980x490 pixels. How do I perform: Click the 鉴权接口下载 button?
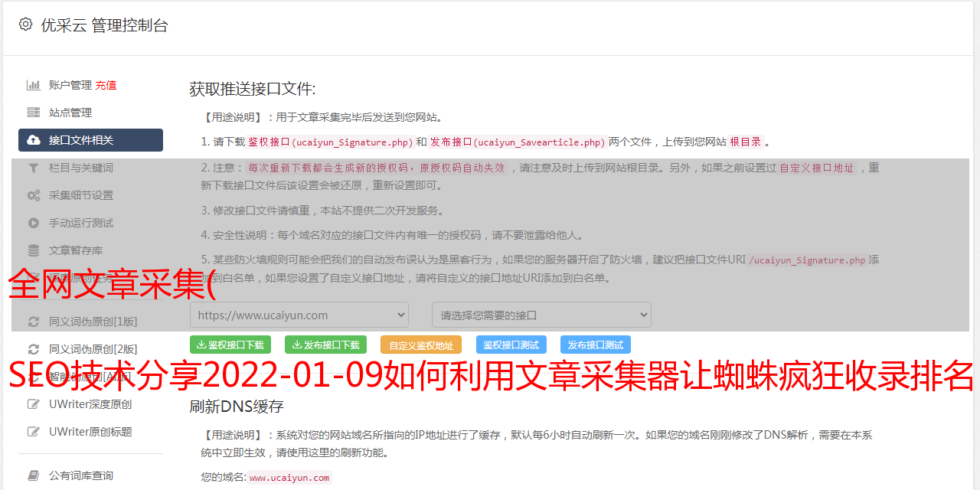pyautogui.click(x=230, y=345)
